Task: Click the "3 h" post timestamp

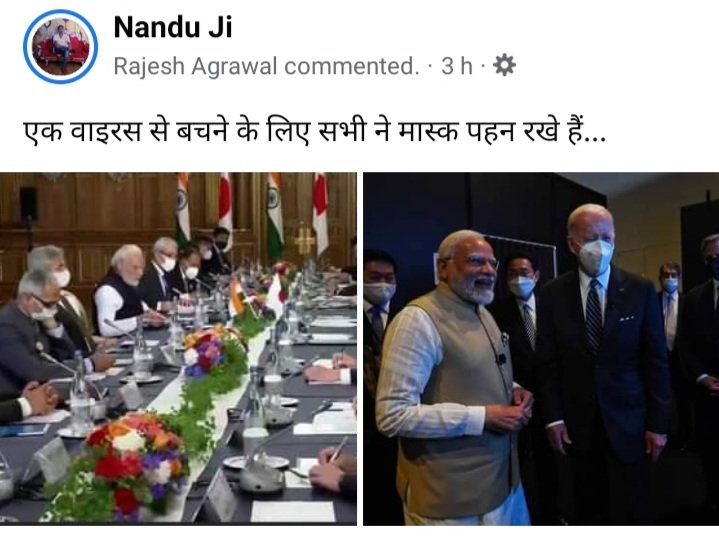Action: tap(456, 66)
